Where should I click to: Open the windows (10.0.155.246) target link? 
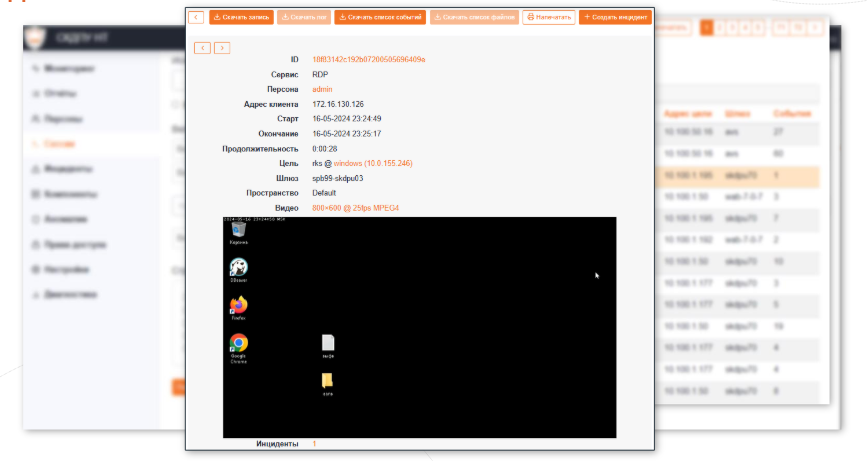[x=373, y=163]
